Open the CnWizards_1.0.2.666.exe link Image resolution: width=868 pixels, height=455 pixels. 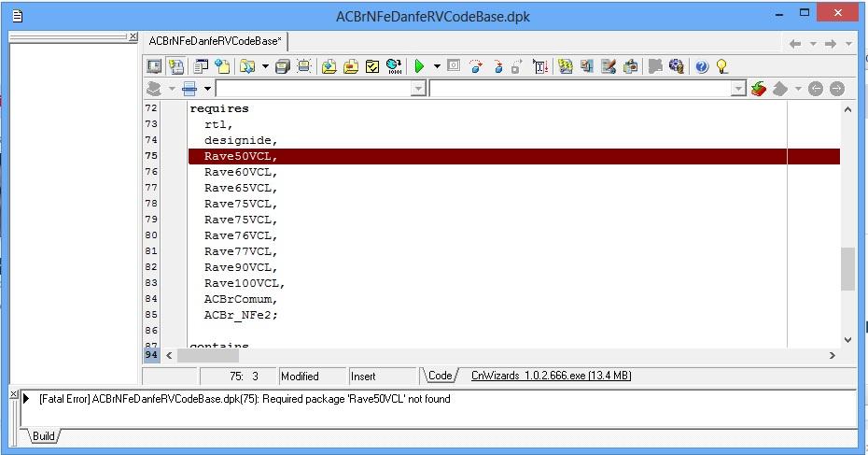(x=551, y=376)
